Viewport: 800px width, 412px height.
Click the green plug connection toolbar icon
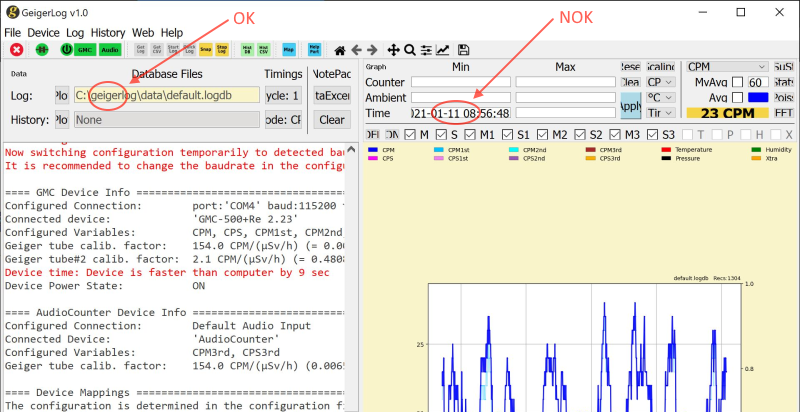[x=42, y=49]
